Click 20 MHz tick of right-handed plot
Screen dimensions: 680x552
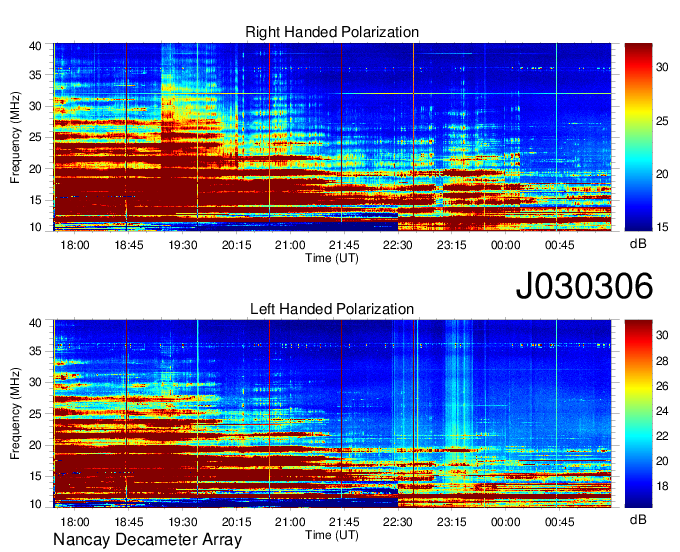coord(36,169)
